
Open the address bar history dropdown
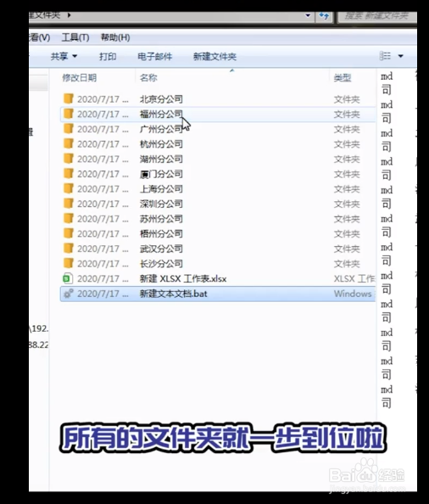point(308,15)
